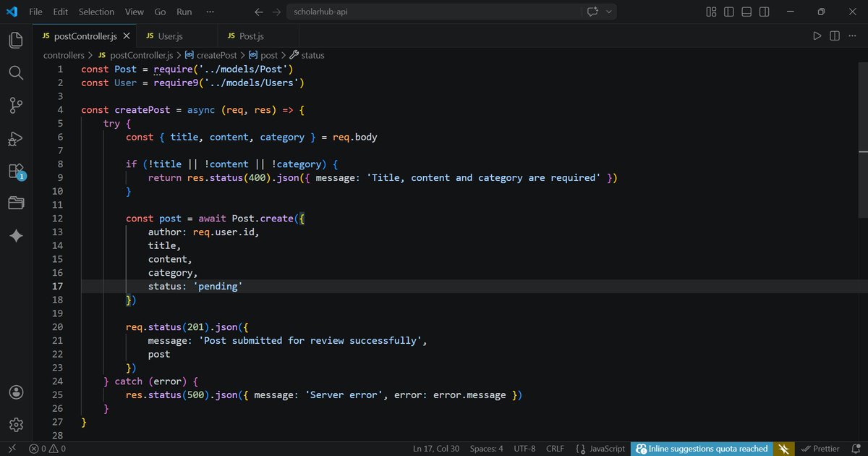
Task: Click the JavaScript language mode
Action: click(x=607, y=449)
